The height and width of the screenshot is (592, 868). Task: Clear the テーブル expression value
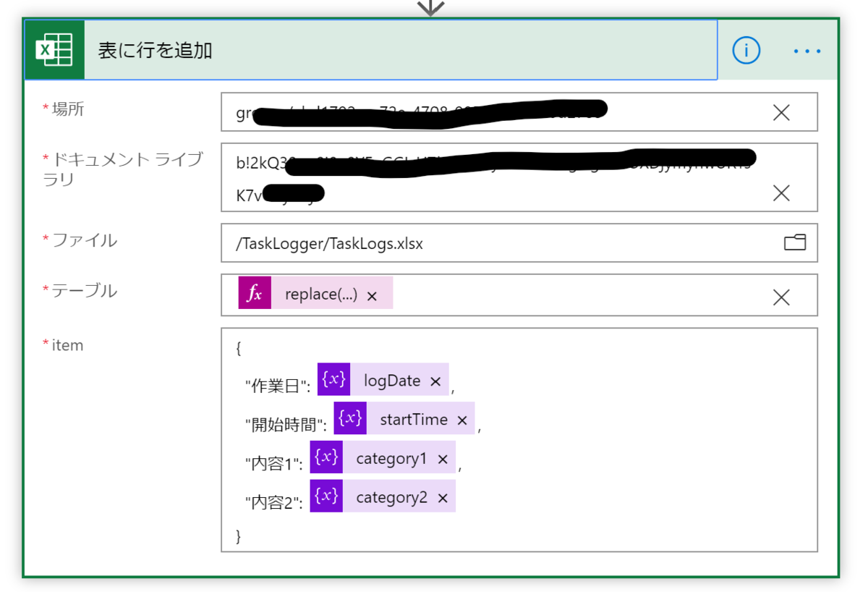click(x=781, y=297)
